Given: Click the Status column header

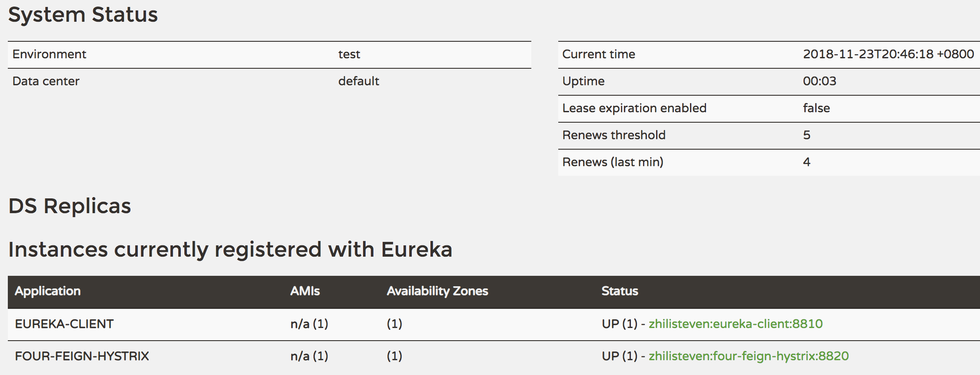Looking at the screenshot, I should coord(620,291).
